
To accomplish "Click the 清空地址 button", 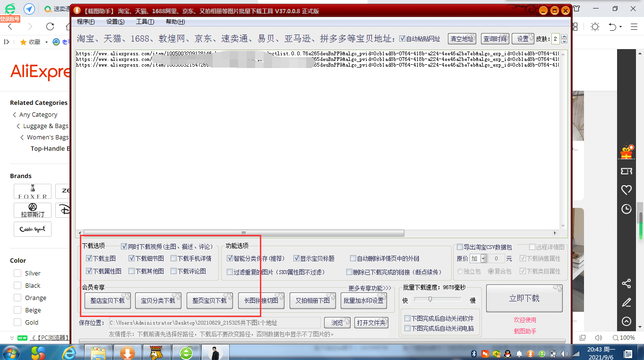I will click(x=462, y=39).
